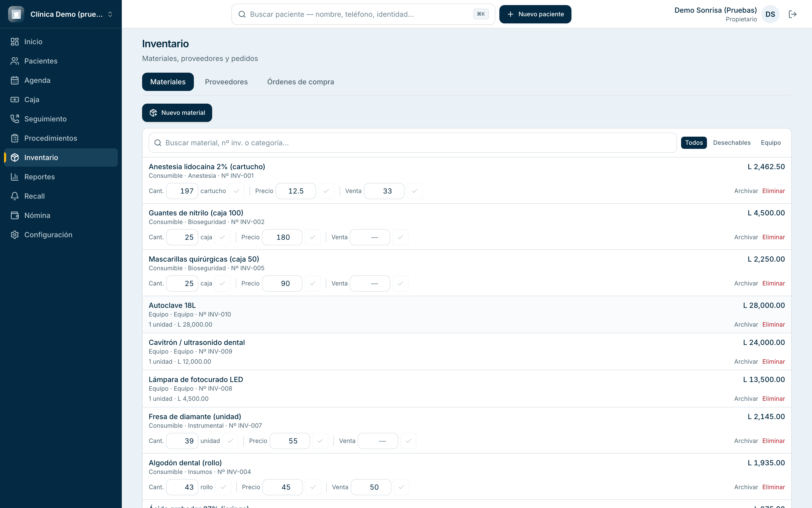Confirm Venta checkmark for Mascarillas quirúrgicas

coord(400,283)
